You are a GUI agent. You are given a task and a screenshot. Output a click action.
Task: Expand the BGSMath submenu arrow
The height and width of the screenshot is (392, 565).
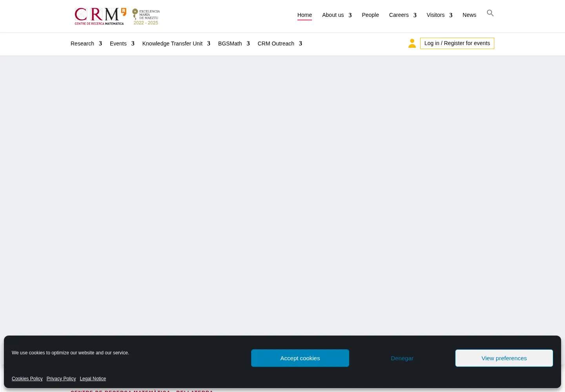tap(248, 44)
